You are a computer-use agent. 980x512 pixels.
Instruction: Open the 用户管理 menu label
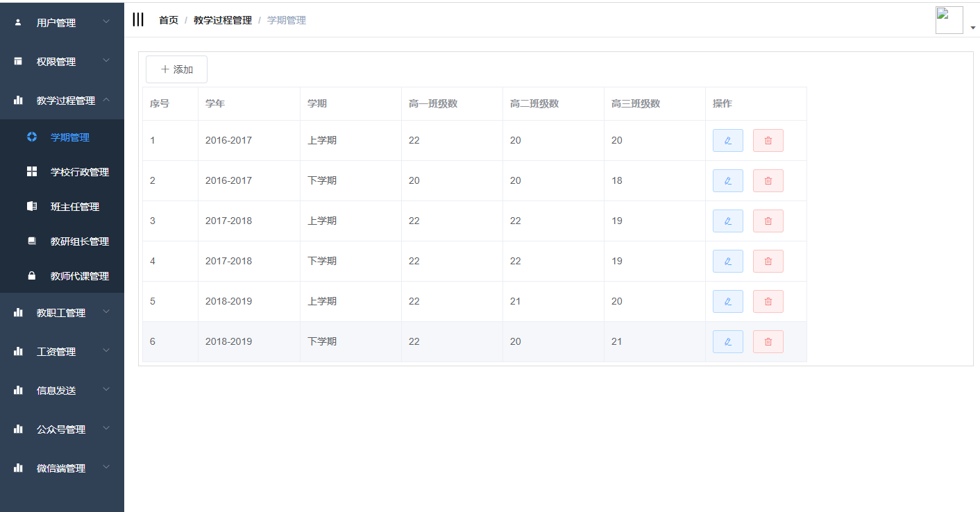click(56, 23)
